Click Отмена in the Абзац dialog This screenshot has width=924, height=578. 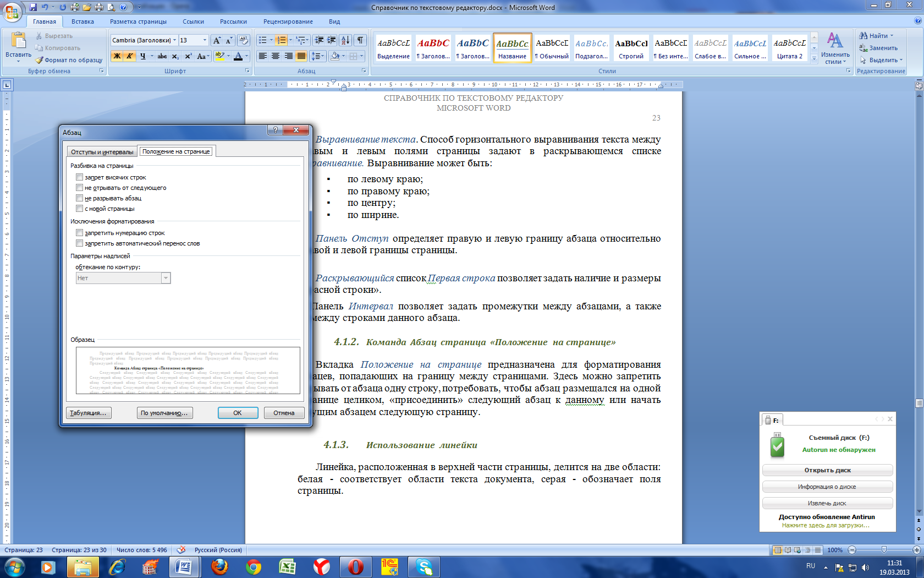pyautogui.click(x=284, y=413)
